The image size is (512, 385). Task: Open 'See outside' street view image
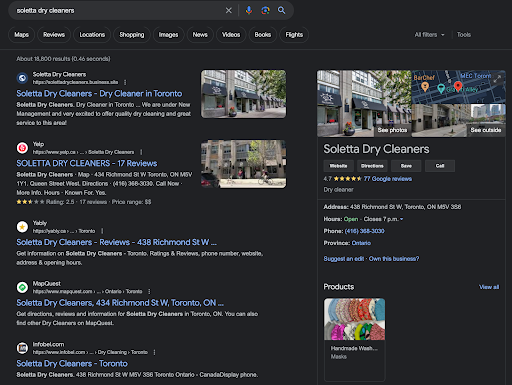coord(486,130)
